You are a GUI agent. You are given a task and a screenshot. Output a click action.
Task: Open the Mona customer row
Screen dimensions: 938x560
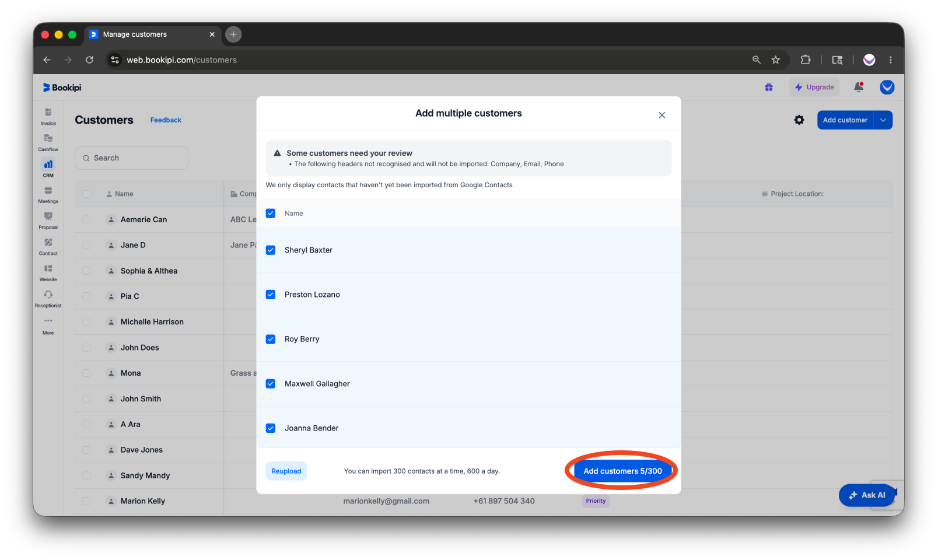point(131,373)
